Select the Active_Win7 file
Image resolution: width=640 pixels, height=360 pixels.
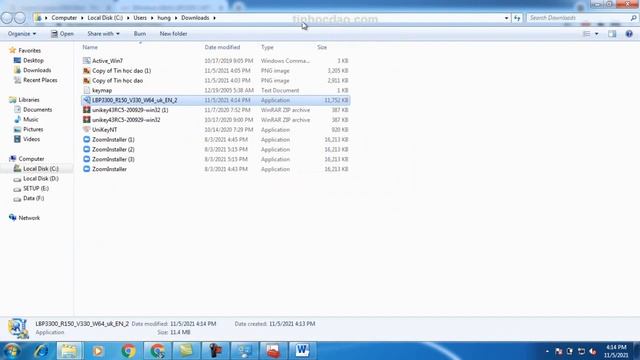[107, 60]
